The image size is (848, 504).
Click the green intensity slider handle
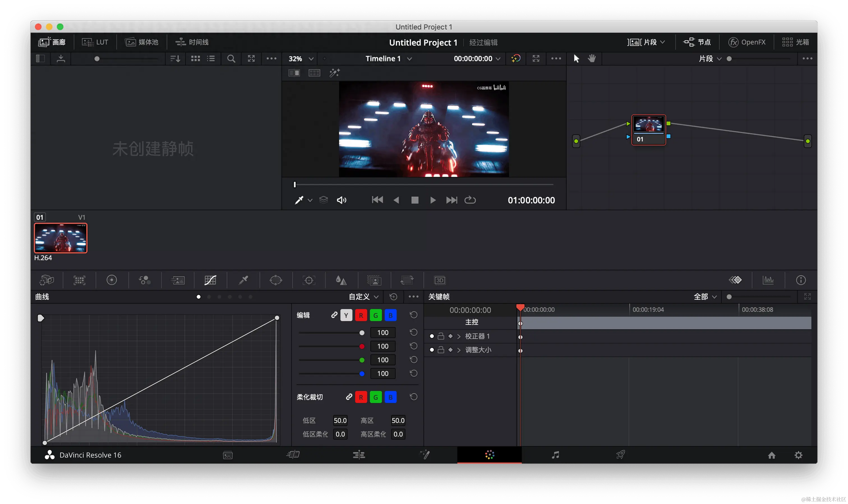click(362, 360)
